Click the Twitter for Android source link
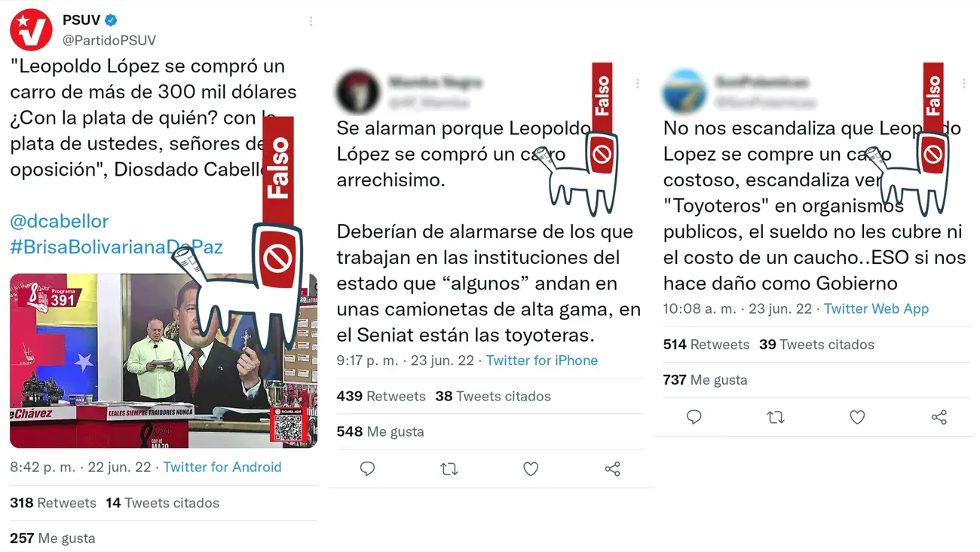The width and height of the screenshot is (980, 552). 222,468
